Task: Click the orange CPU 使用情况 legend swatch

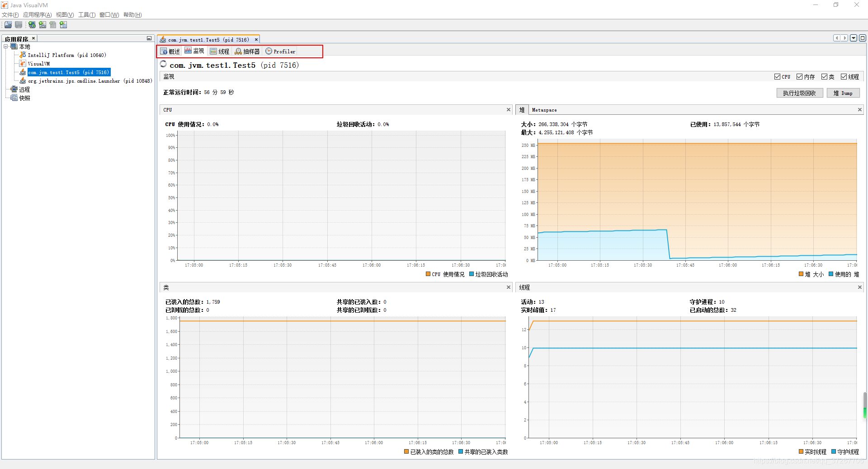Action: point(428,274)
